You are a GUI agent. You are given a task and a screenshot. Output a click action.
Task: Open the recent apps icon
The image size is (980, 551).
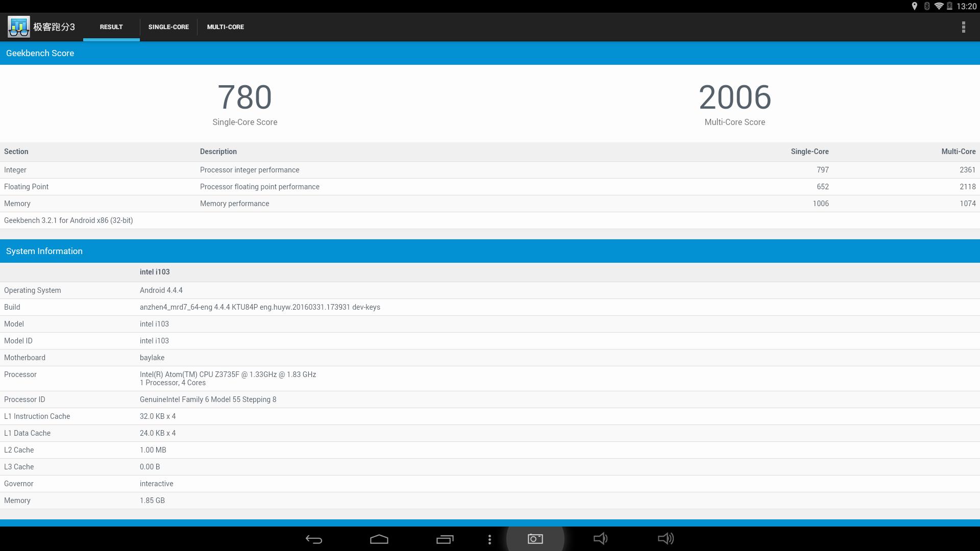(x=445, y=539)
